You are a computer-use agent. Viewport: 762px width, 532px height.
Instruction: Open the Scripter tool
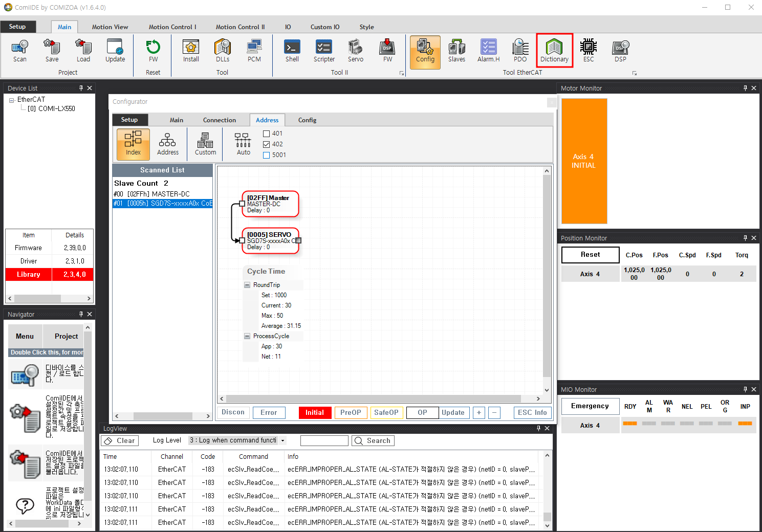pyautogui.click(x=324, y=51)
